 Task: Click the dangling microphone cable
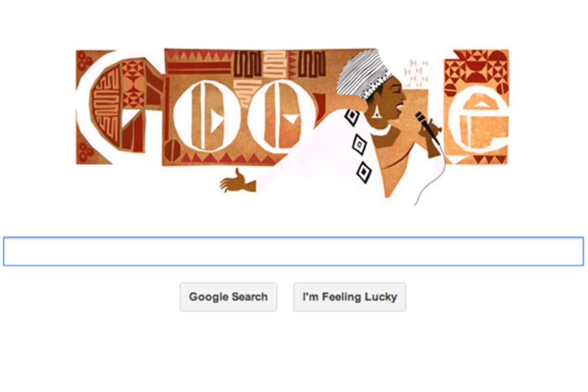click(430, 174)
